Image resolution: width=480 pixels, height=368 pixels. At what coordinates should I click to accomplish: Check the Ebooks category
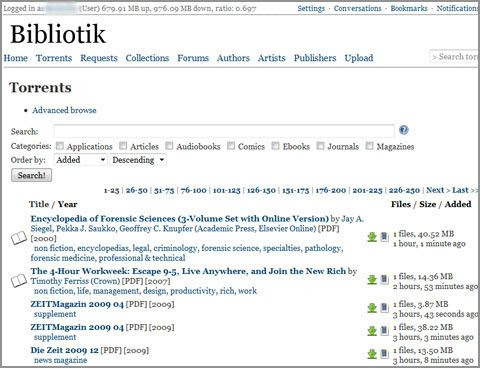point(275,146)
